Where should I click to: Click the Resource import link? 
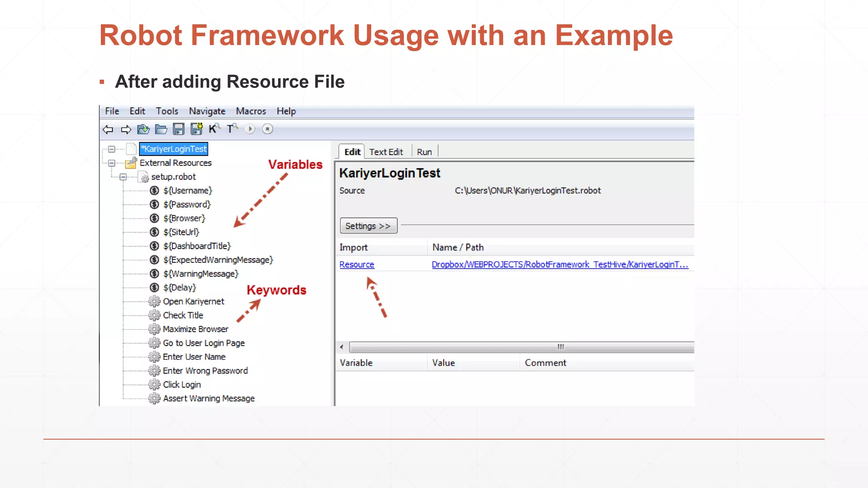pos(357,264)
